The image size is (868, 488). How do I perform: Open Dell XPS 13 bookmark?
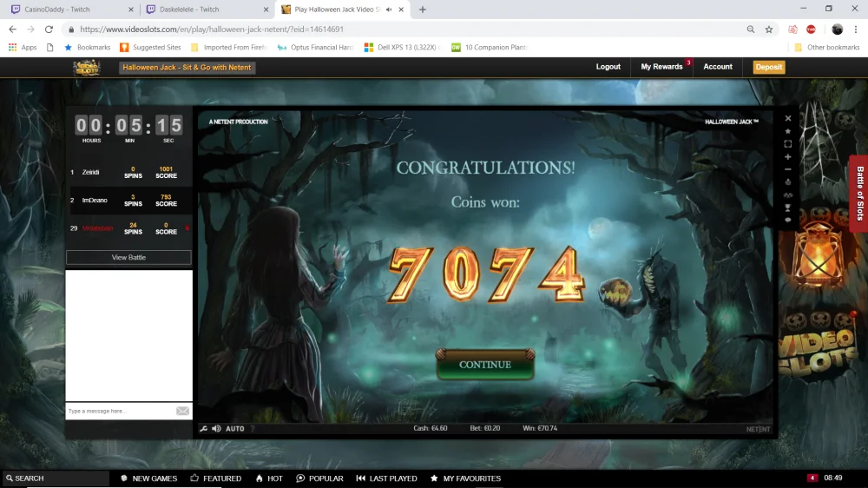403,47
